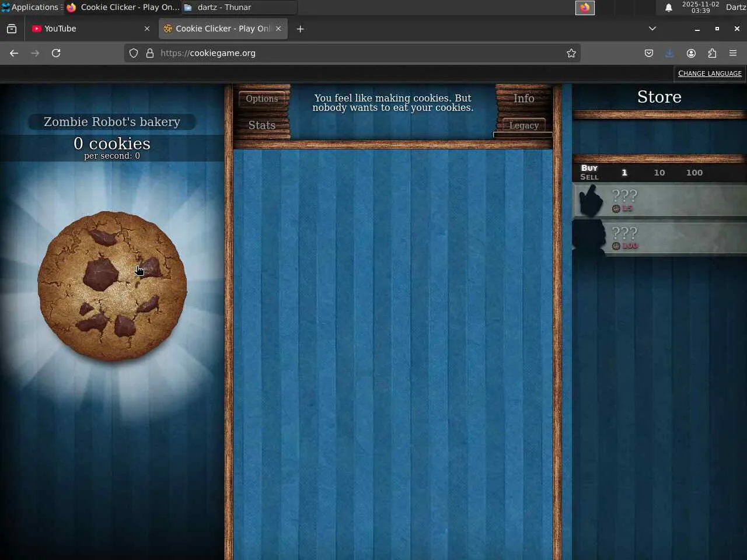Open tracking protection shield info
747x560 pixels.
point(134,53)
